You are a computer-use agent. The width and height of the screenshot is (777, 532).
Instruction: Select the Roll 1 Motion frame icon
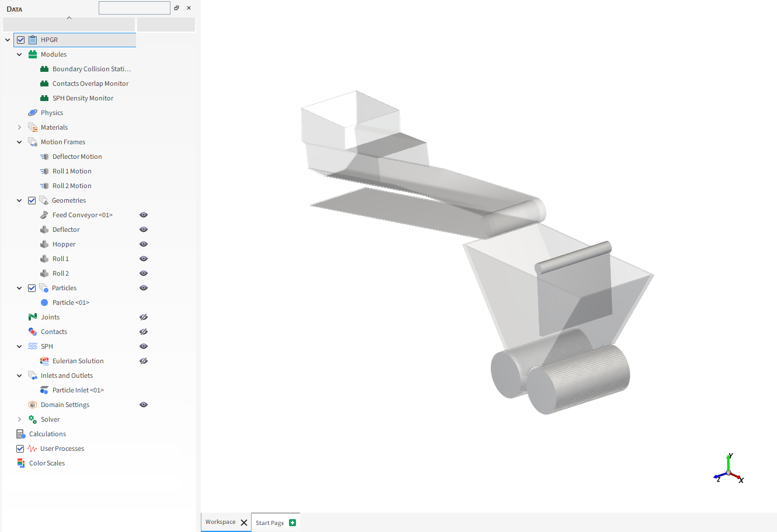(x=44, y=171)
